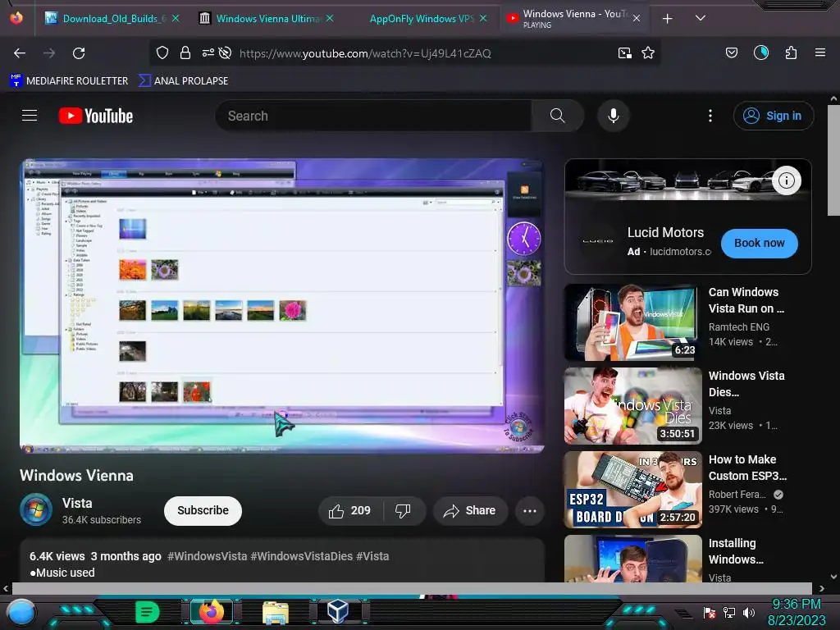Open MEDIAFIRE ROULETTER bookmark
Image resolution: width=840 pixels, height=630 pixels.
[69, 81]
